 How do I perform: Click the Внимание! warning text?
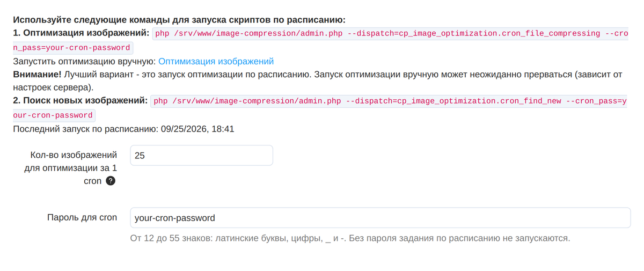37,75
